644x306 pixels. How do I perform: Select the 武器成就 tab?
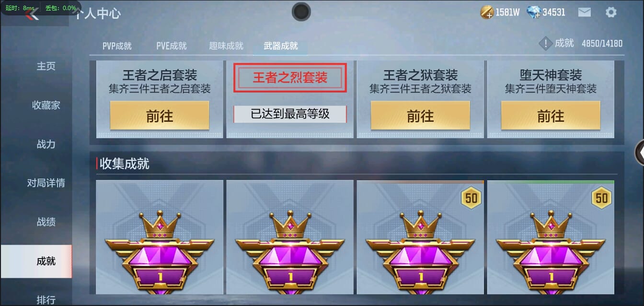click(281, 46)
